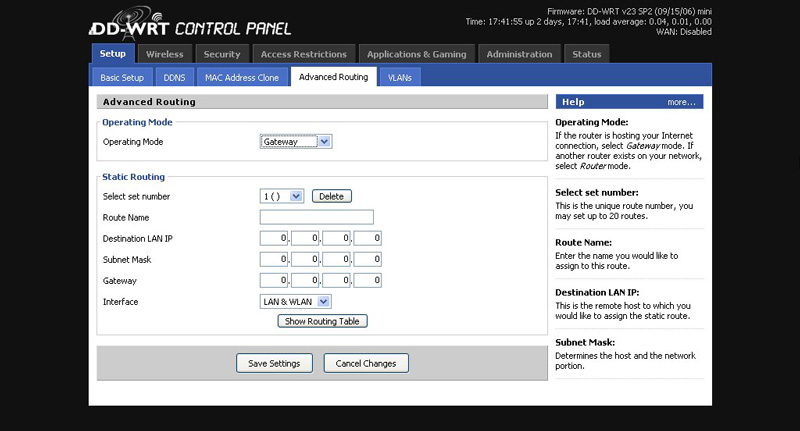Screen dimensions: 800x431
Task: Switch to the Wireless tab
Action: [164, 54]
